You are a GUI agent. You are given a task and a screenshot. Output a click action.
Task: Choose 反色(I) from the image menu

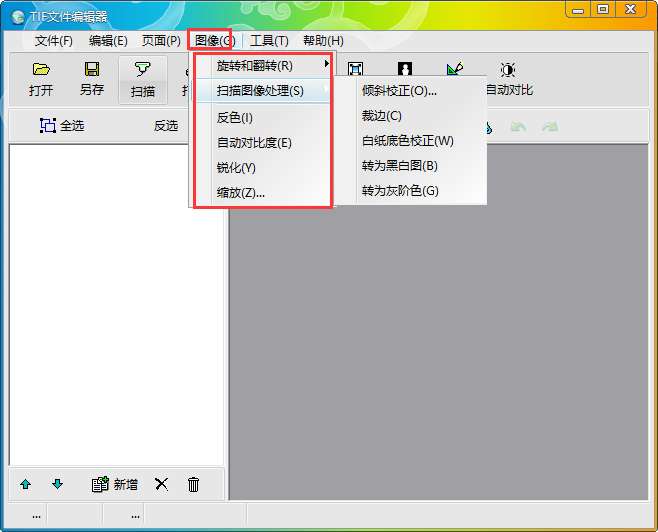[264, 118]
